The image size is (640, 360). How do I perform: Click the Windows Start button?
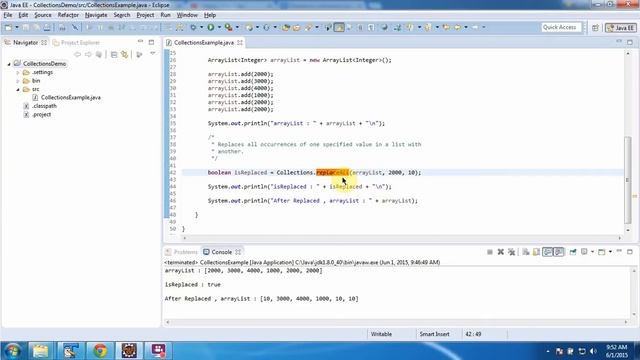pyautogui.click(x=12, y=351)
